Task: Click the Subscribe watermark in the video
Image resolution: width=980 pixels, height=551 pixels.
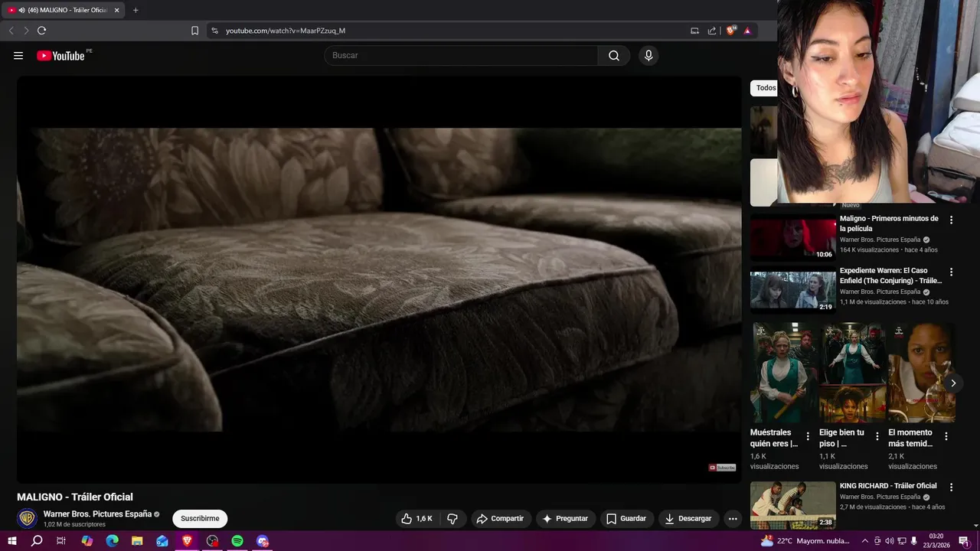Action: click(x=722, y=468)
